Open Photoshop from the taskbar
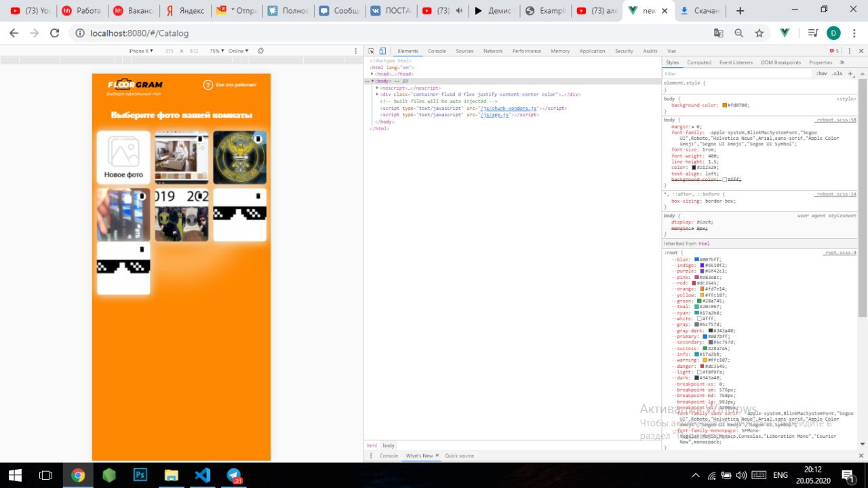Screen dimensions: 868x488 (x=141, y=475)
